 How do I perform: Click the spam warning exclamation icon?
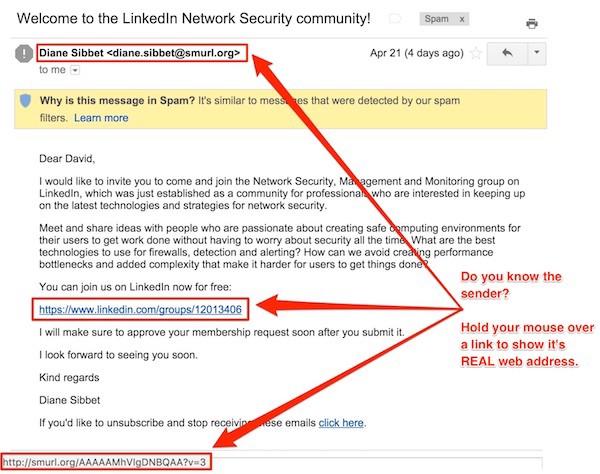tap(24, 53)
